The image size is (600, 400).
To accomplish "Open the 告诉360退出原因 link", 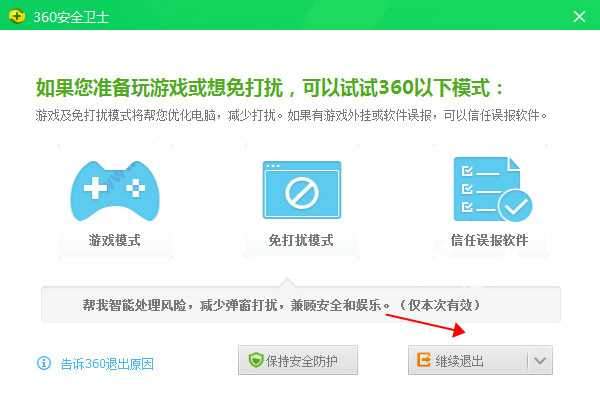I will 107,364.
